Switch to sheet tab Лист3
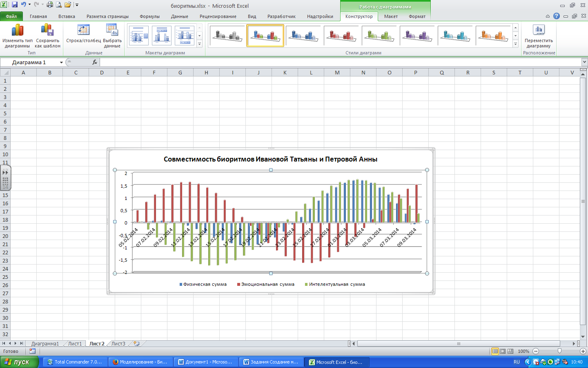Image resolution: width=588 pixels, height=368 pixels. [118, 343]
